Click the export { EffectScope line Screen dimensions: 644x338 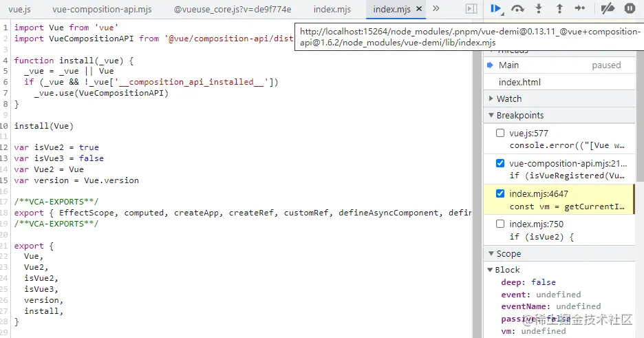(x=242, y=213)
